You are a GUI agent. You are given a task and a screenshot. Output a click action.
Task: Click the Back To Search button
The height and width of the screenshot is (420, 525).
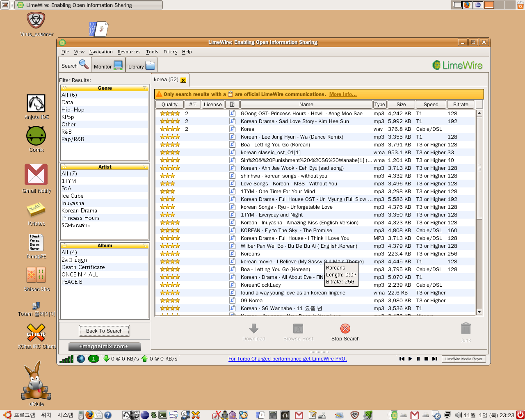coord(104,331)
